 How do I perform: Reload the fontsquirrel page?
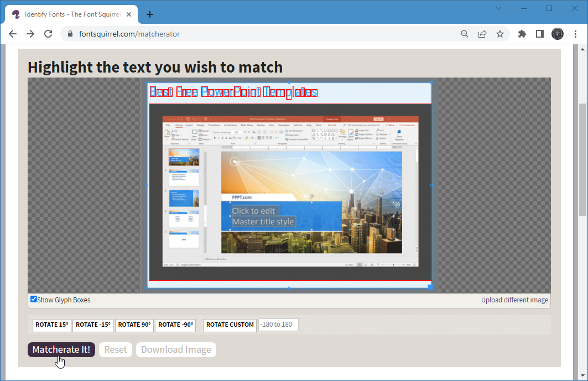[48, 34]
